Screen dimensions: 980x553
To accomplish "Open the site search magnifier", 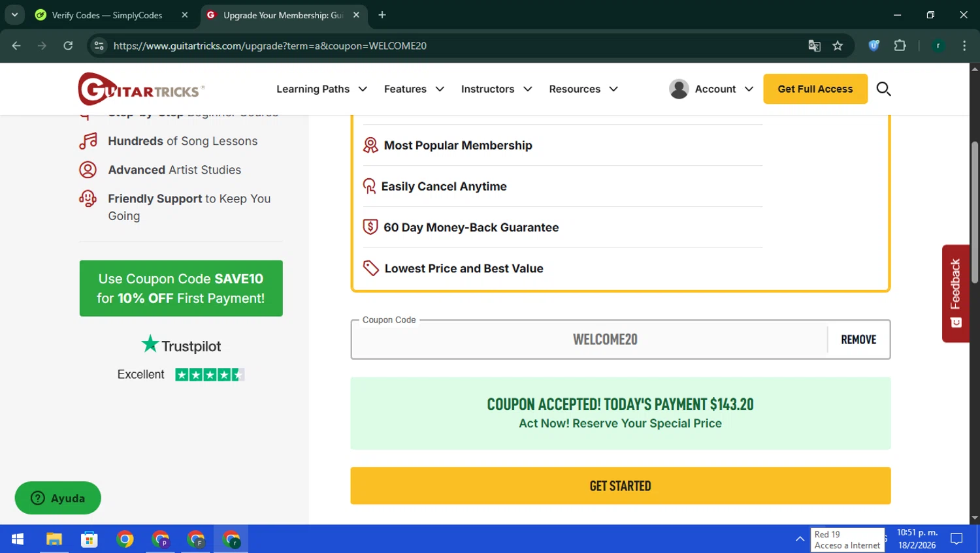I will click(883, 89).
